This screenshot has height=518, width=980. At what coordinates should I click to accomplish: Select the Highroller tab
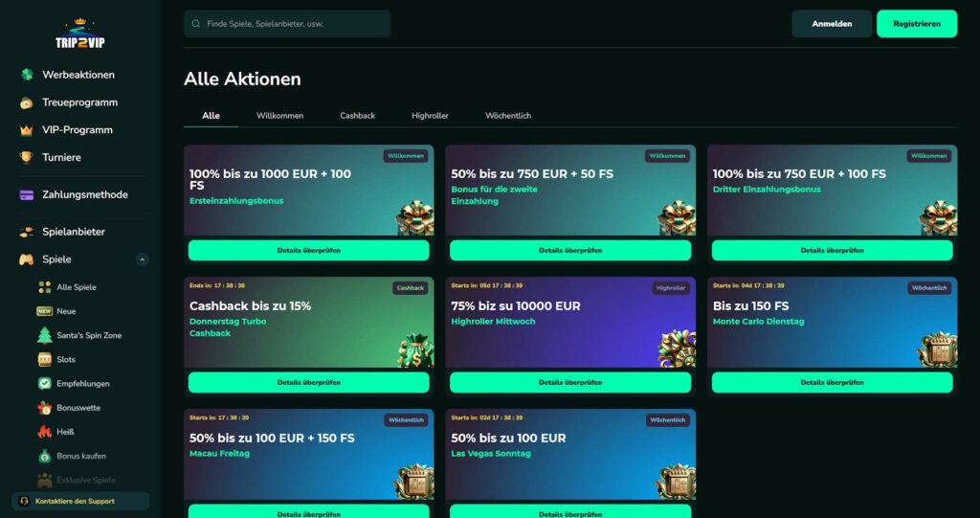430,116
